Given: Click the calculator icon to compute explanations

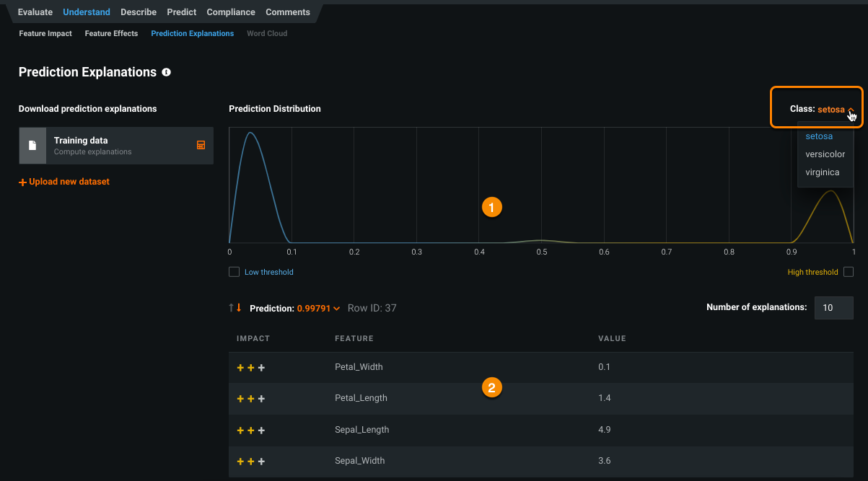Looking at the screenshot, I should pyautogui.click(x=201, y=145).
